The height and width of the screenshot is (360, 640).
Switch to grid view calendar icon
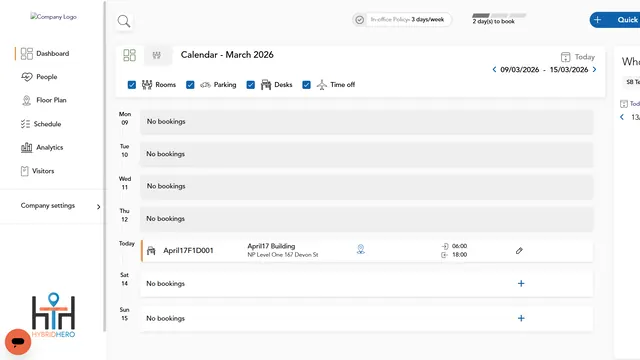(x=129, y=55)
